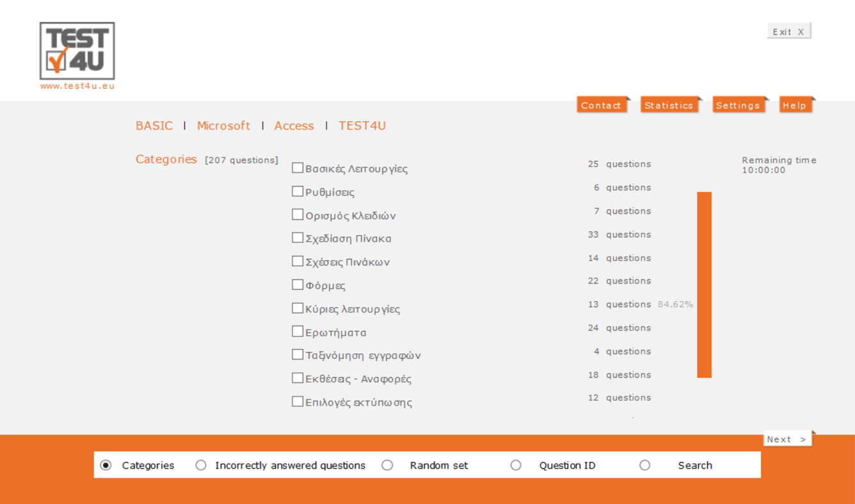The width and height of the screenshot is (855, 504).
Task: Check the Φόρμες category
Action: point(298,284)
